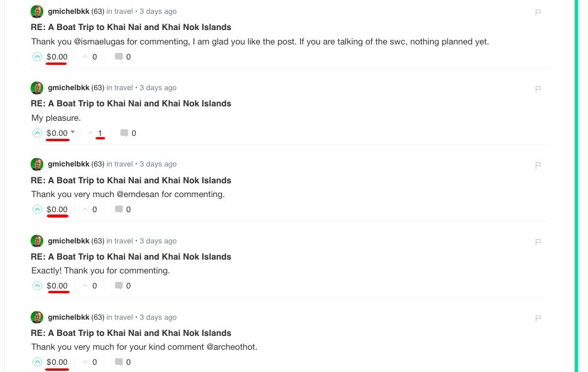The width and height of the screenshot is (588, 372).
Task: Open reply icon on @emdesan comment
Action: 119,209
